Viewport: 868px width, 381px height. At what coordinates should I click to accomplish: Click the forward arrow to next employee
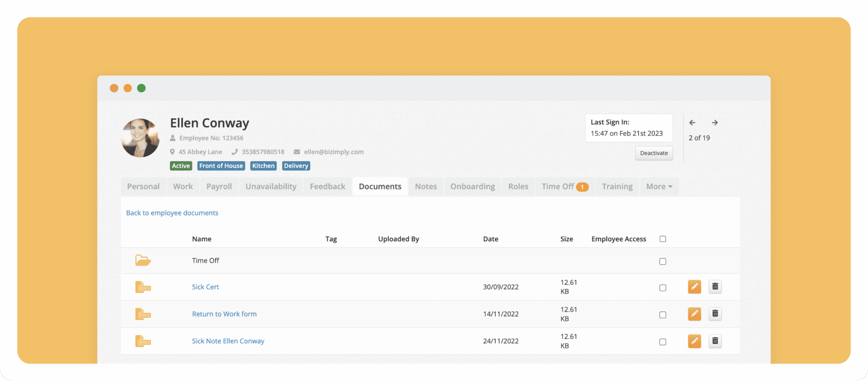(x=715, y=122)
